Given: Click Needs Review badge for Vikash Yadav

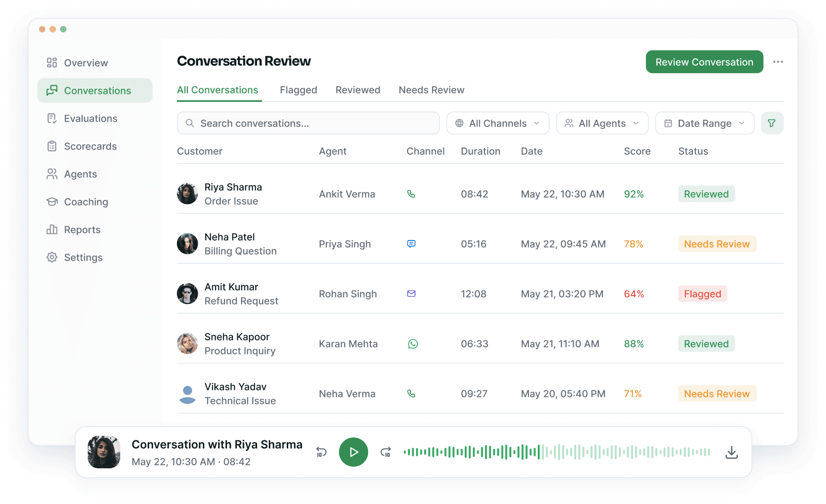Looking at the screenshot, I should (x=717, y=394).
